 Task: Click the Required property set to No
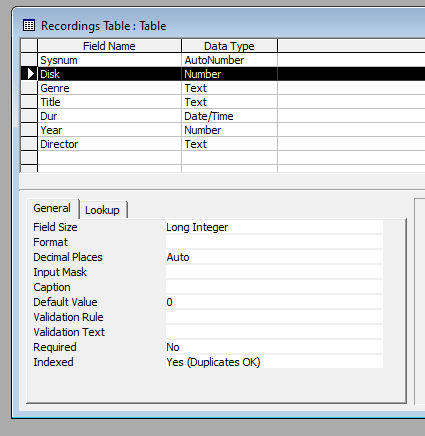274,347
